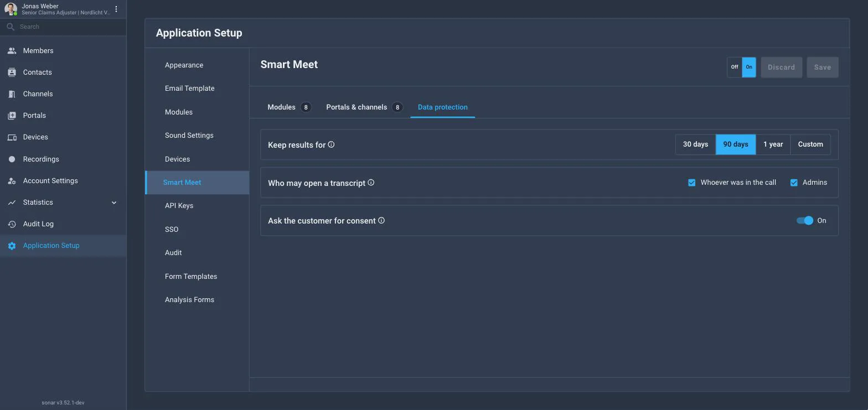Click the Discard button

click(x=781, y=68)
